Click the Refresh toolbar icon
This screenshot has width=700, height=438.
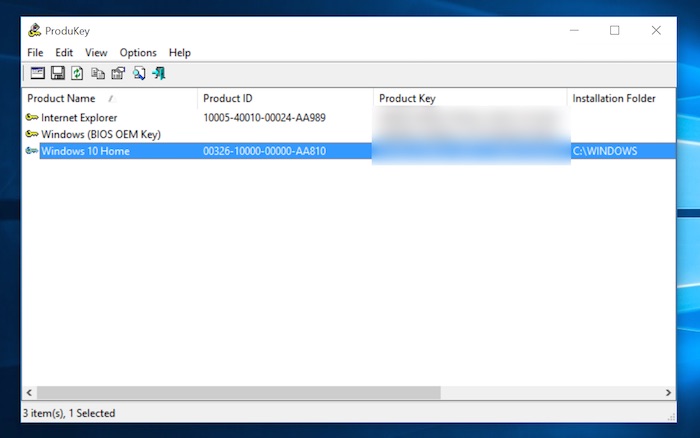click(x=77, y=73)
